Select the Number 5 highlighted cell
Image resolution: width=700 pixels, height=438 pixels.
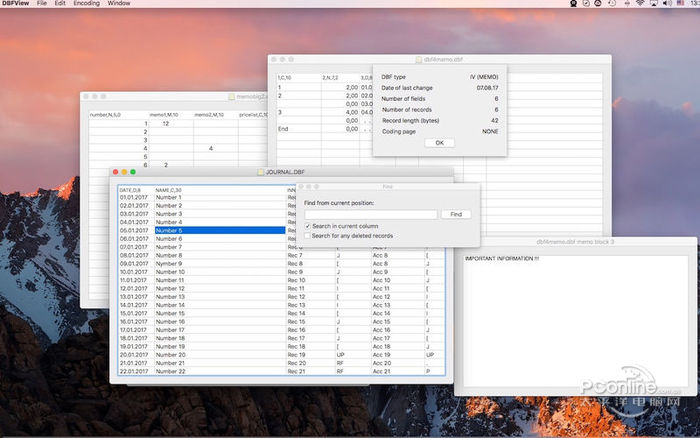tap(220, 230)
